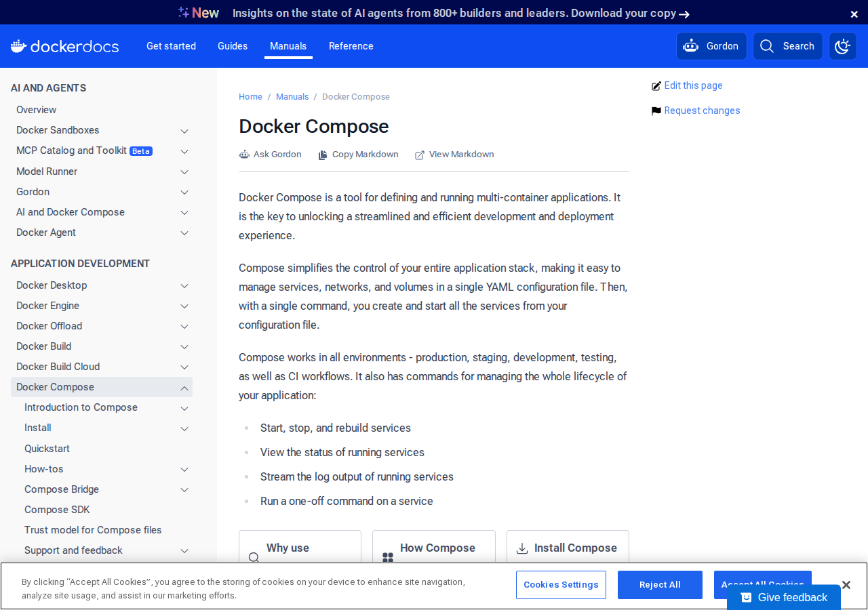Open the Quickstart sidebar page
Image resolution: width=868 pixels, height=610 pixels.
47,449
